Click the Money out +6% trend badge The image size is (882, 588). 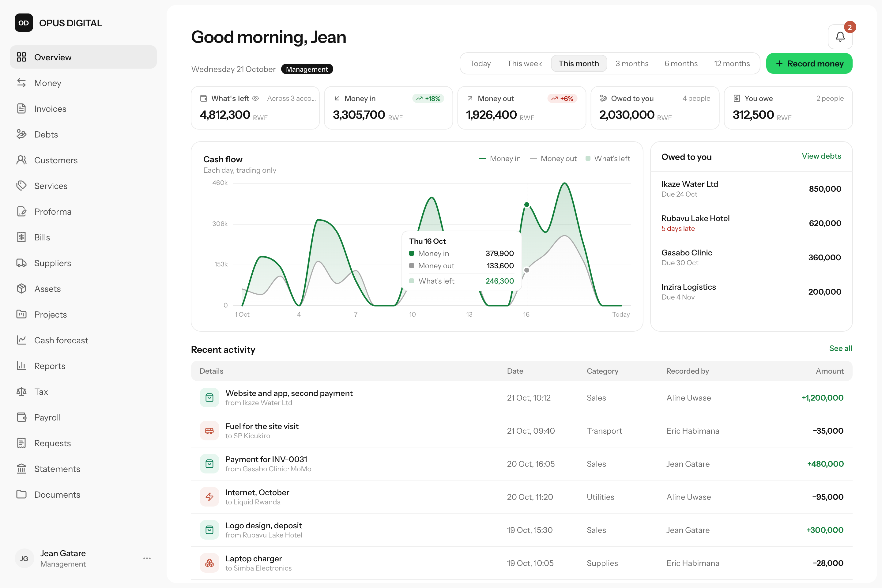click(x=562, y=99)
